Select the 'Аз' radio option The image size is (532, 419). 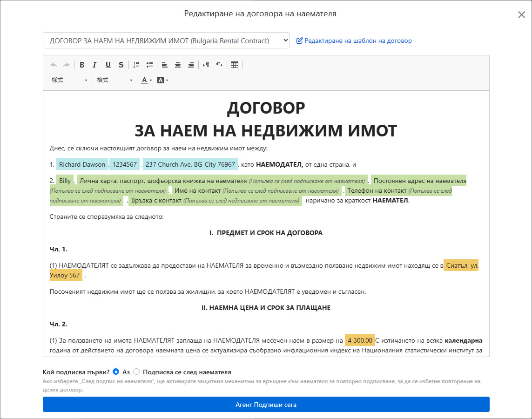116,372
